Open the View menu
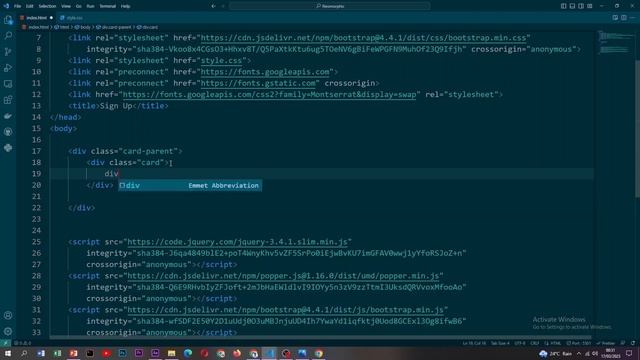 pyautogui.click(x=66, y=6)
